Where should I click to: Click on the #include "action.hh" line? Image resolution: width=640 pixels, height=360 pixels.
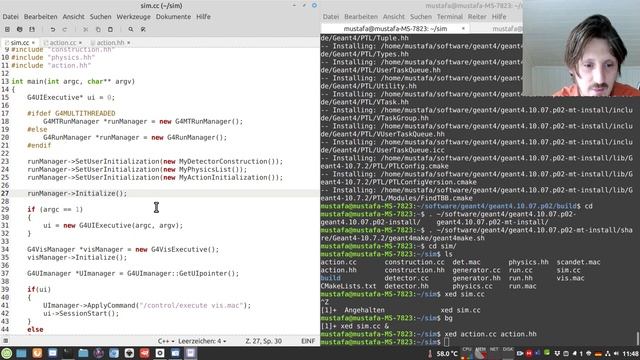pyautogui.click(x=51, y=65)
